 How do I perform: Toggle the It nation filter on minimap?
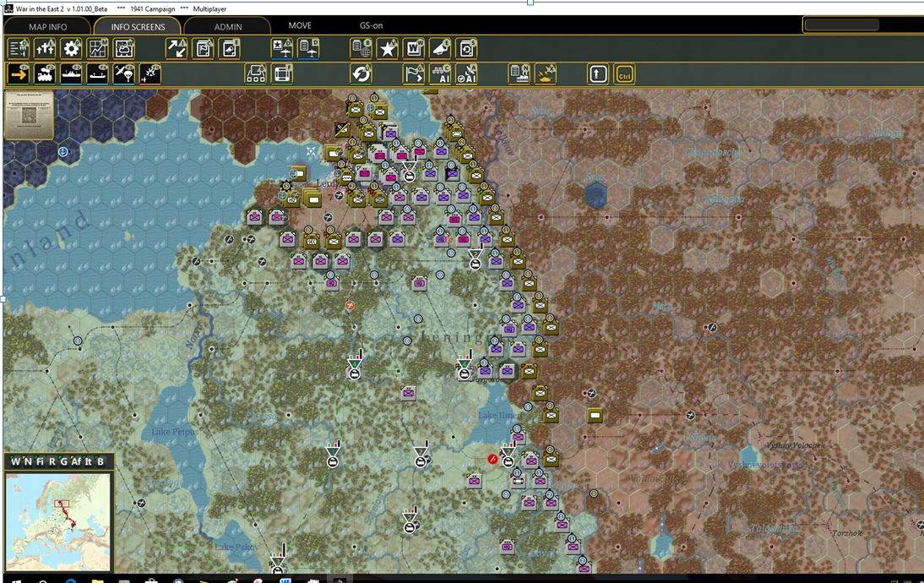tap(88, 461)
